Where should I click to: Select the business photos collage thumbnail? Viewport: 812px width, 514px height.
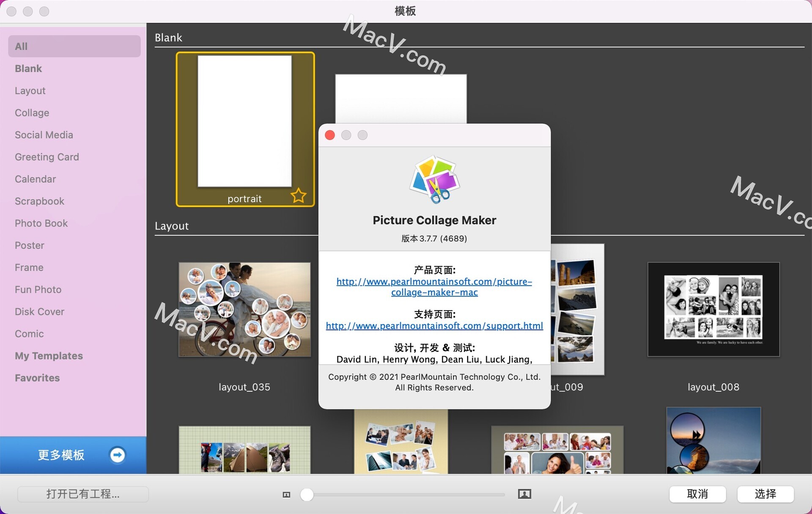point(401,441)
